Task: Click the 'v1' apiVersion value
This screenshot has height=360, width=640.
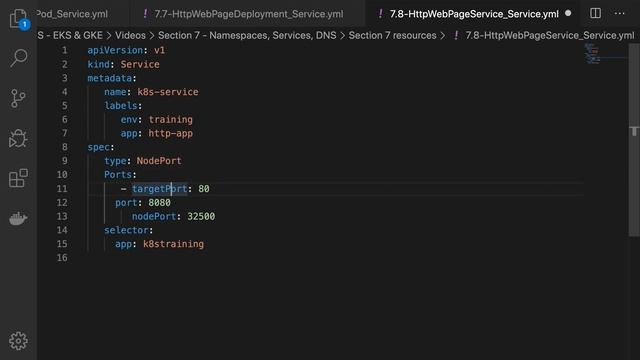Action: pyautogui.click(x=160, y=50)
